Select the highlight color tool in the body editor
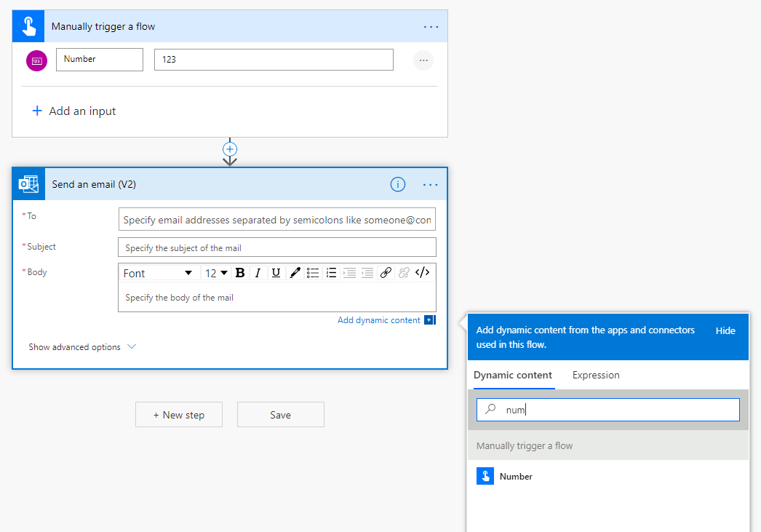The image size is (761, 532). pos(295,272)
